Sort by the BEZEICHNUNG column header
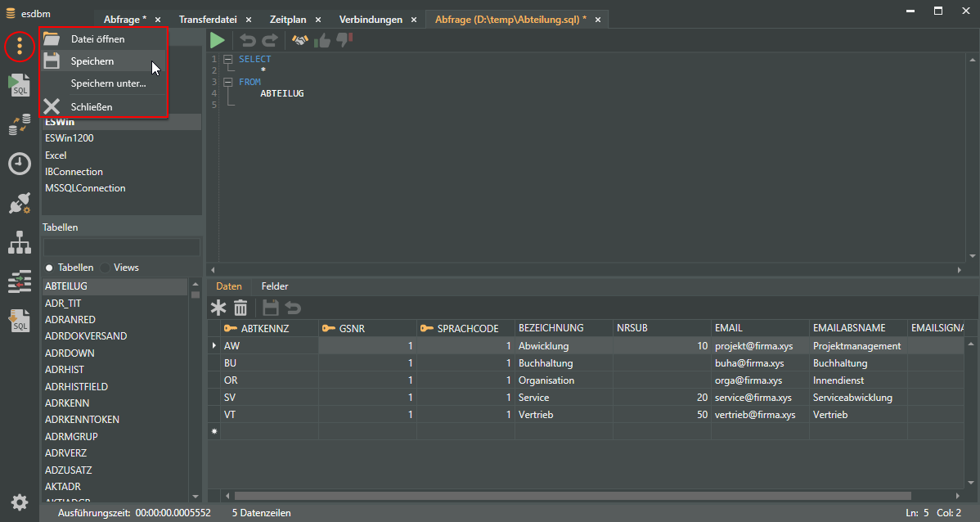Image resolution: width=980 pixels, height=522 pixels. [x=564, y=328]
